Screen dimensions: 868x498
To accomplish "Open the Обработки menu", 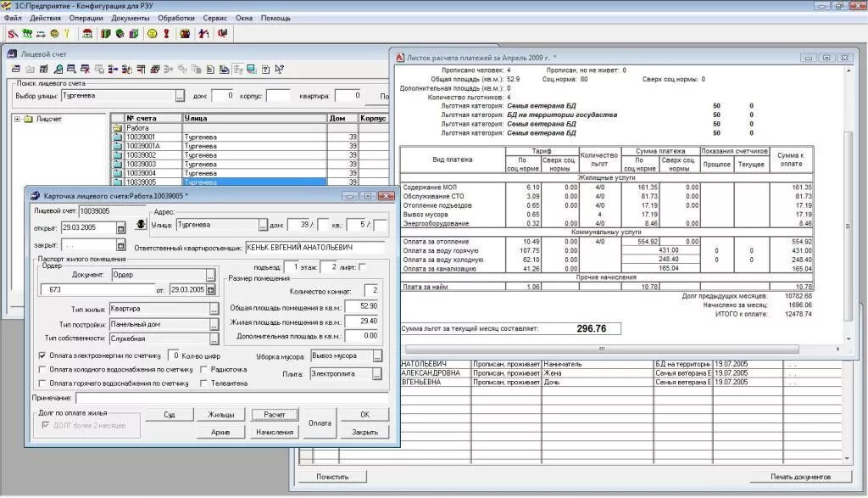I will pos(176,18).
